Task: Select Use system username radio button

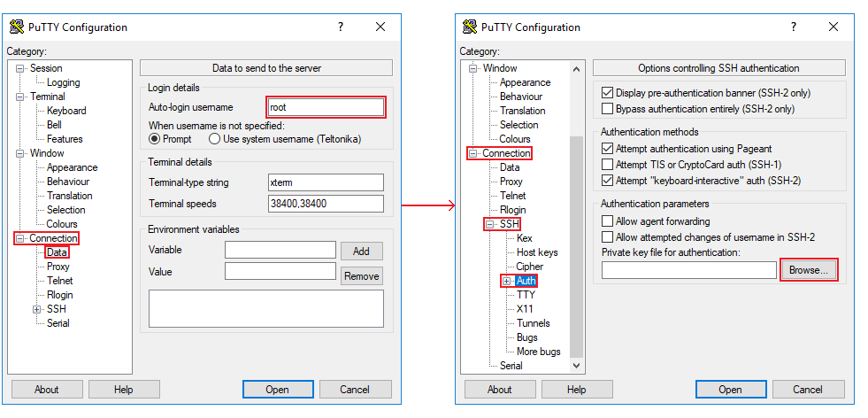Action: tap(215, 139)
